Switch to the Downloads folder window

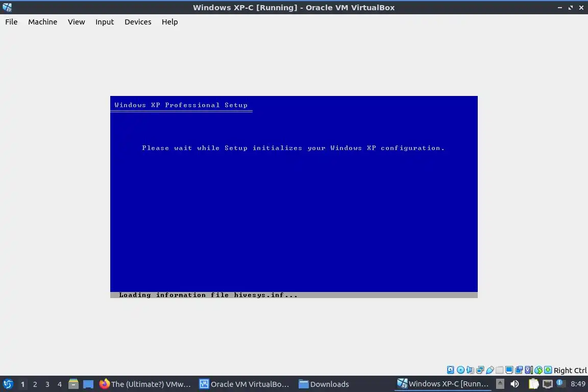[x=324, y=384]
